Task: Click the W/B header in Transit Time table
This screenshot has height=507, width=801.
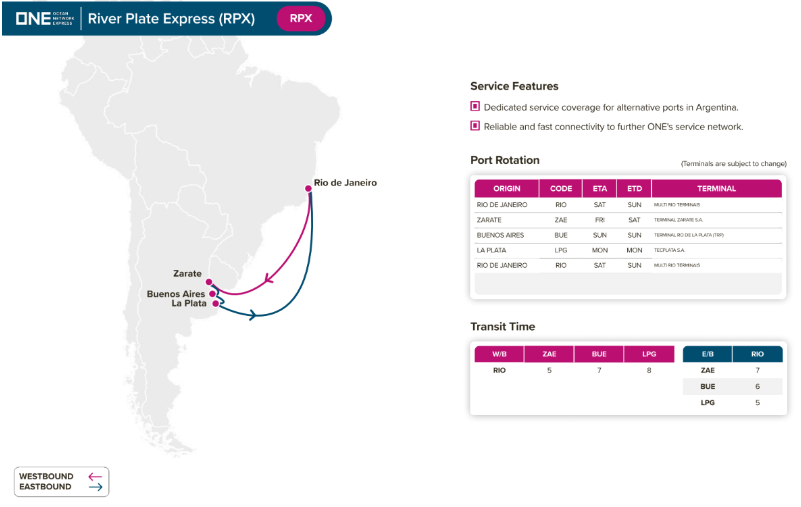Action: 499,354
